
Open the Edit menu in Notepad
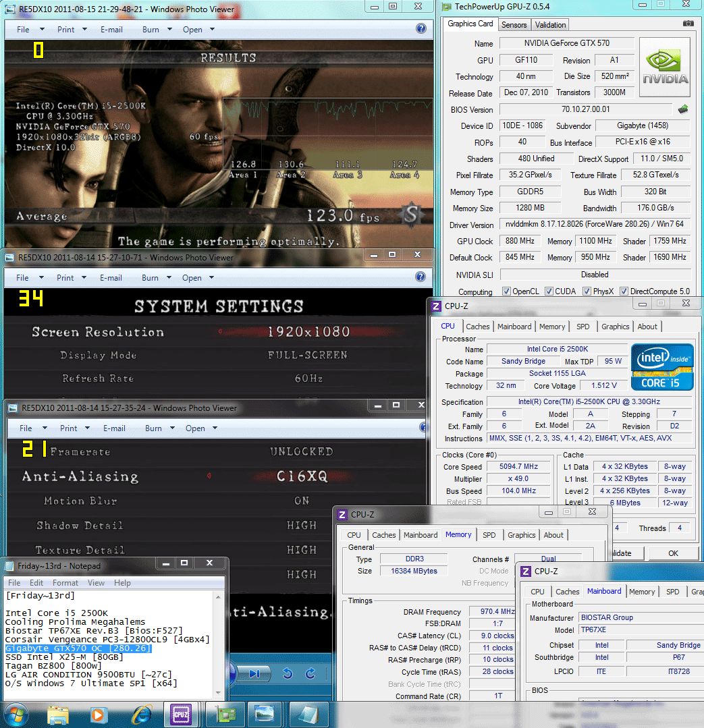click(x=36, y=583)
